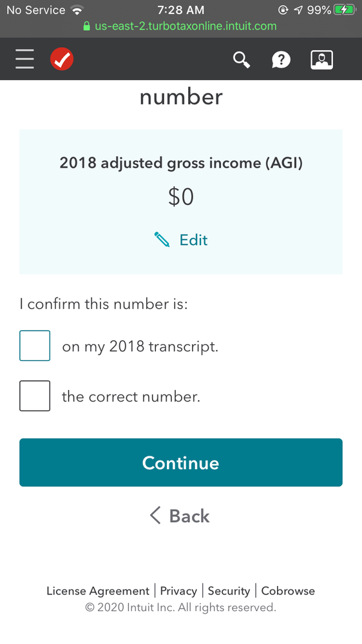Viewport: 362px width, 644px height.
Task: Tap the red TurboTax checkmark logo
Action: click(x=62, y=59)
